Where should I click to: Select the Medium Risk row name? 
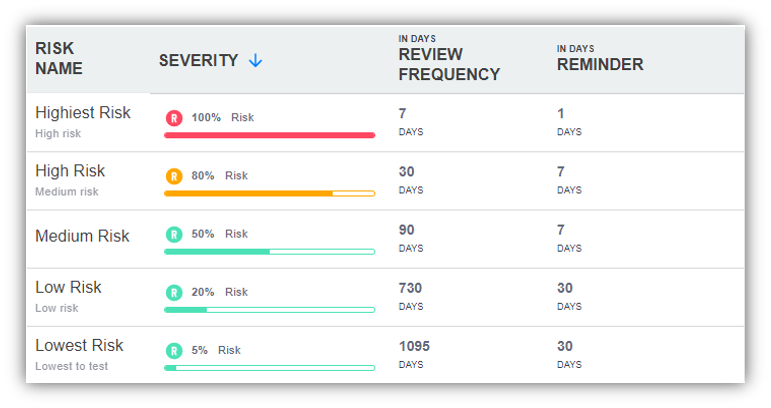(82, 237)
